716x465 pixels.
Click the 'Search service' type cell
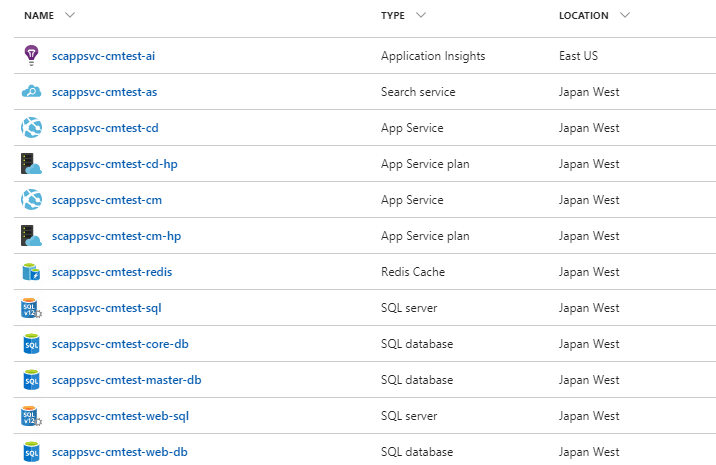(418, 92)
